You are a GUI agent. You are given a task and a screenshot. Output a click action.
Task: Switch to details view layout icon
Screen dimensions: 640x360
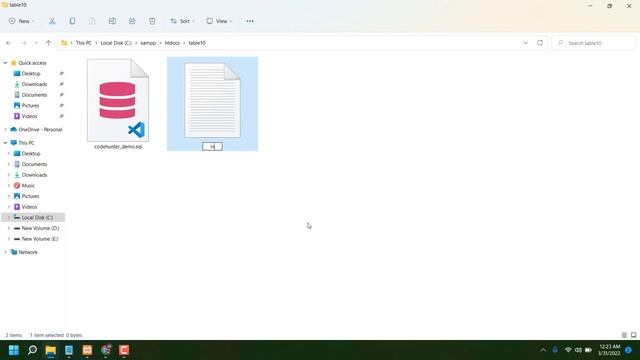(x=624, y=335)
